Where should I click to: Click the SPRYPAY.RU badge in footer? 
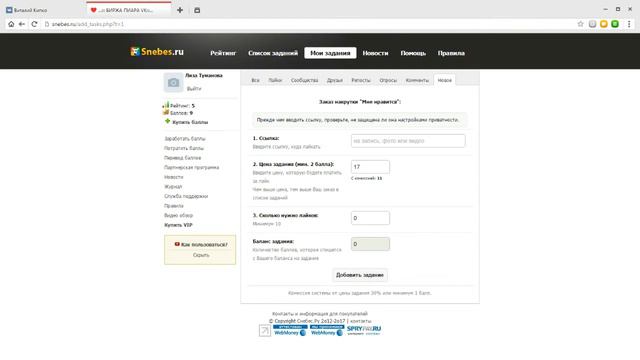pyautogui.click(x=364, y=330)
